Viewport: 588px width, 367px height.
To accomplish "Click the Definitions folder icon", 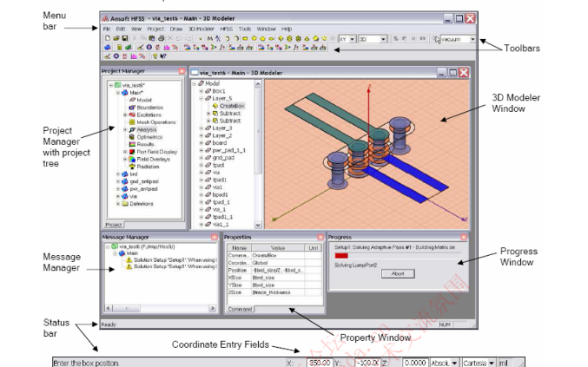I will point(124,204).
